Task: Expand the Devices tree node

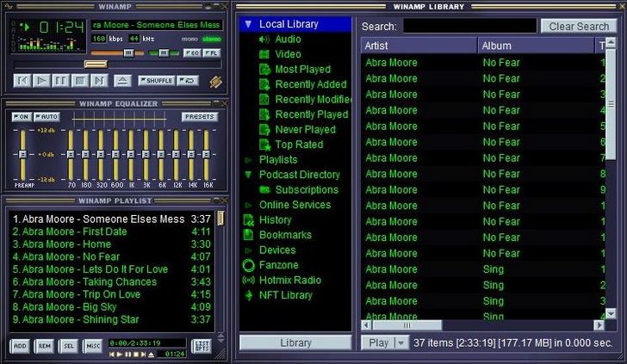Action: click(249, 250)
